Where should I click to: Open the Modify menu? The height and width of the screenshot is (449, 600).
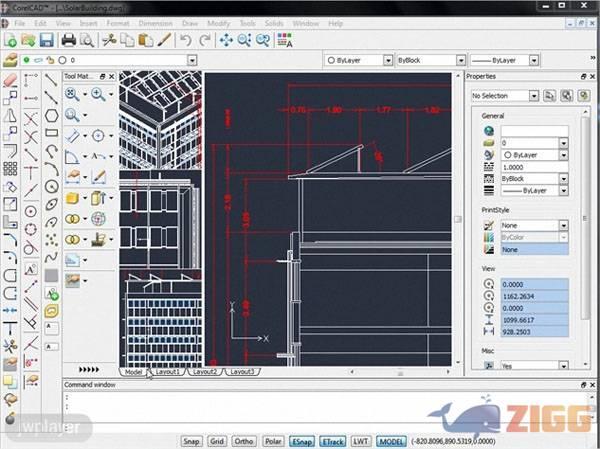pos(218,23)
